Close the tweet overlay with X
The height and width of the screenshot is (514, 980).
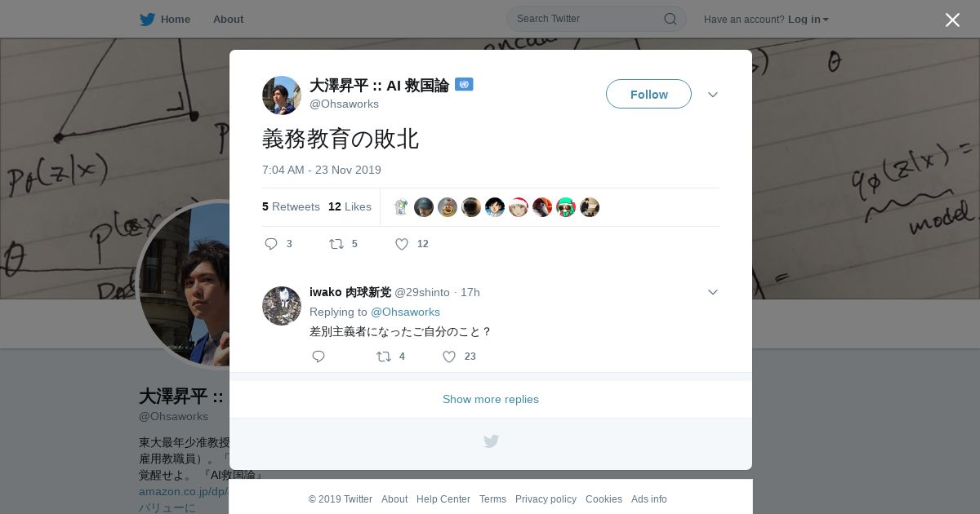952,20
